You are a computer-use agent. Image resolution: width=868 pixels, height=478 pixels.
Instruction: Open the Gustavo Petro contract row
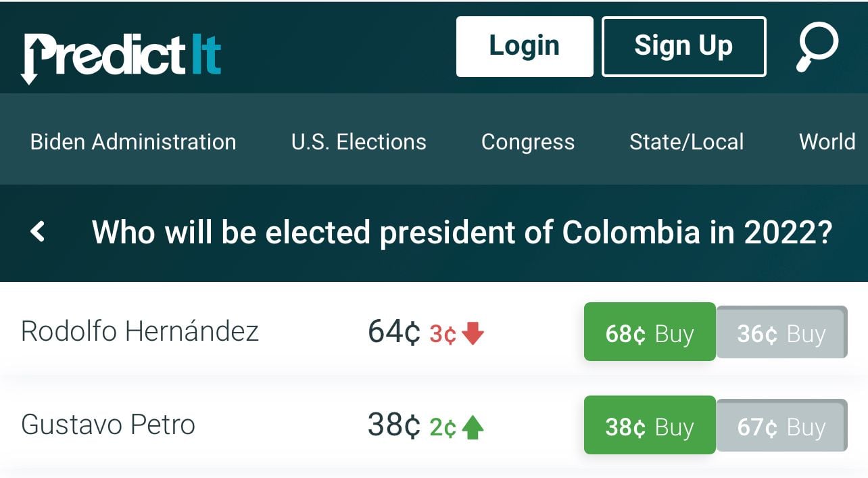coord(108,425)
